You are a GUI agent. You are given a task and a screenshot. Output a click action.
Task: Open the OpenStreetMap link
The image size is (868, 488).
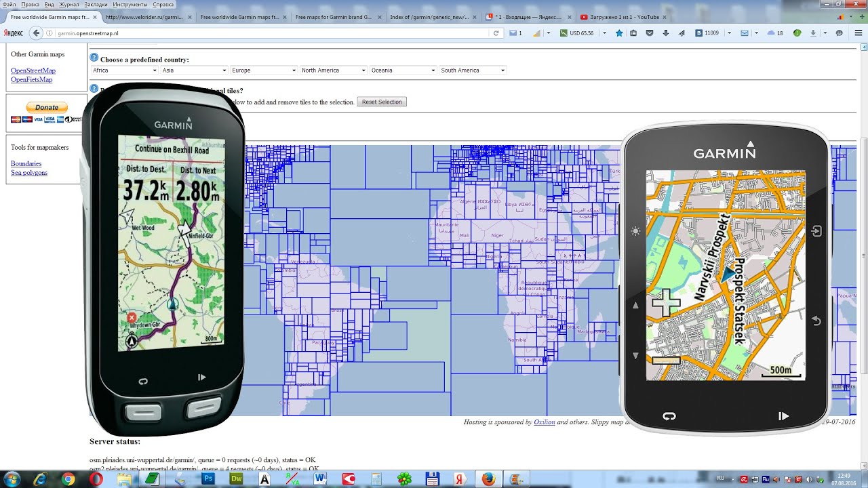click(x=33, y=70)
